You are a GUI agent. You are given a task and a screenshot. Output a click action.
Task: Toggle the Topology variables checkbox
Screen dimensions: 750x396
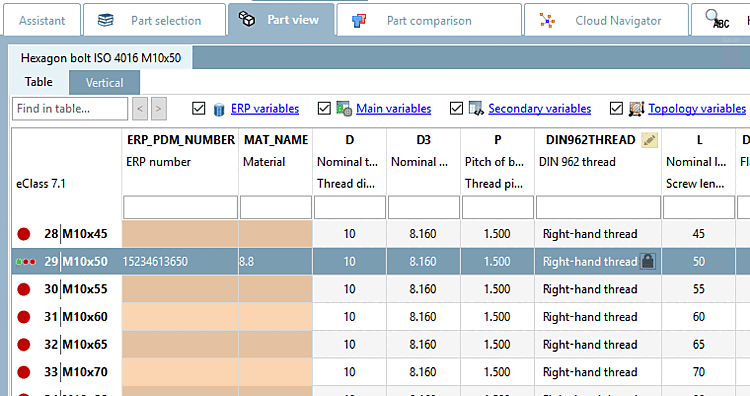point(617,109)
